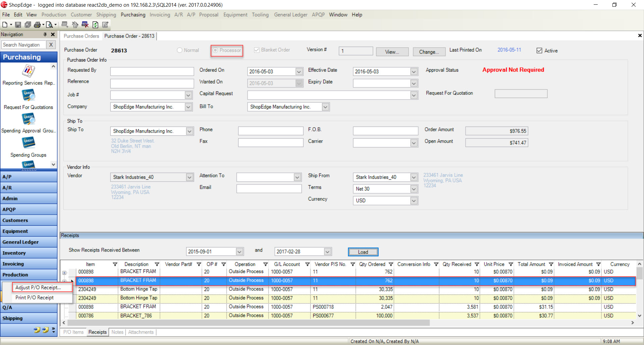Open Reporting Services Reports icon
The height and width of the screenshot is (345, 644).
(x=29, y=71)
